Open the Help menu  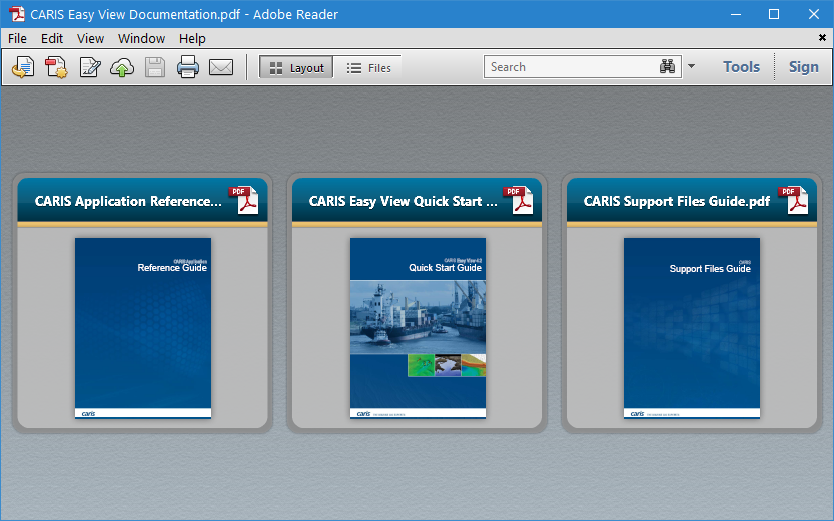click(192, 38)
